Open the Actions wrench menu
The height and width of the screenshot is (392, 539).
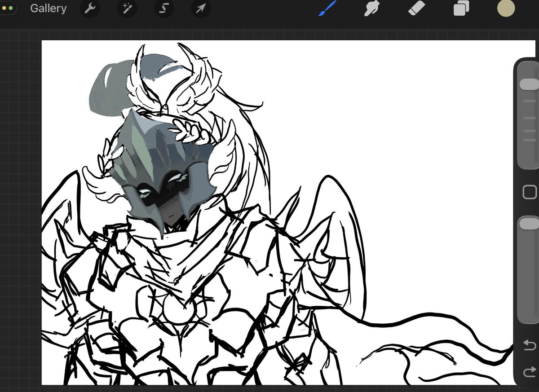click(x=90, y=9)
